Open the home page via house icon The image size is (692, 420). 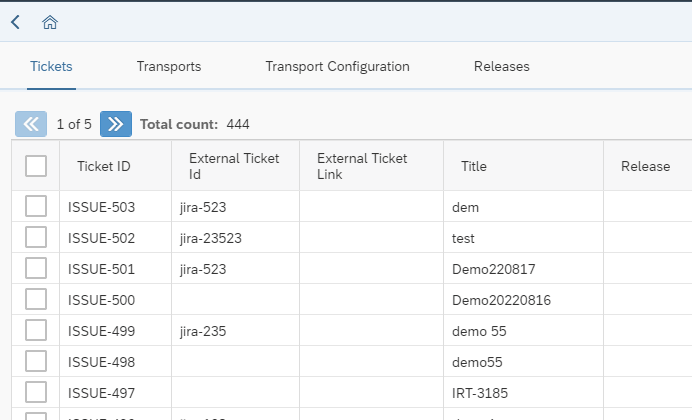coord(50,22)
